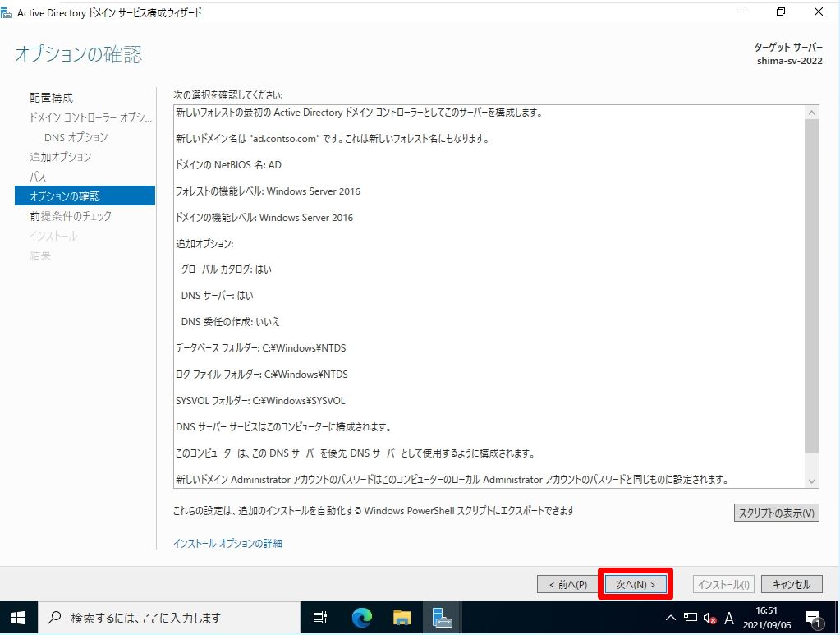Viewport: 840px width, 635px height.
Task: Click グローバル カタログ: はい line
Action: point(227,269)
